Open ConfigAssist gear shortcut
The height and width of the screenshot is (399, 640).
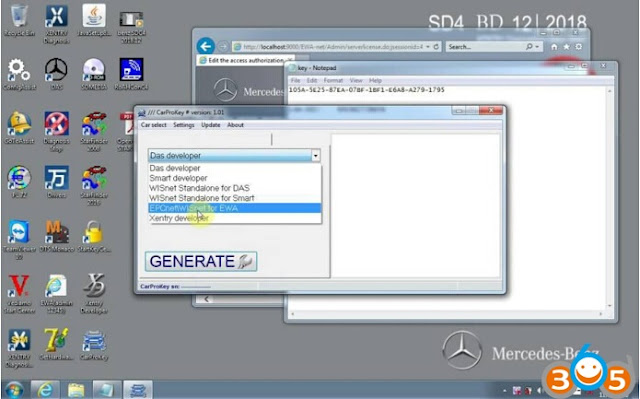(19, 74)
